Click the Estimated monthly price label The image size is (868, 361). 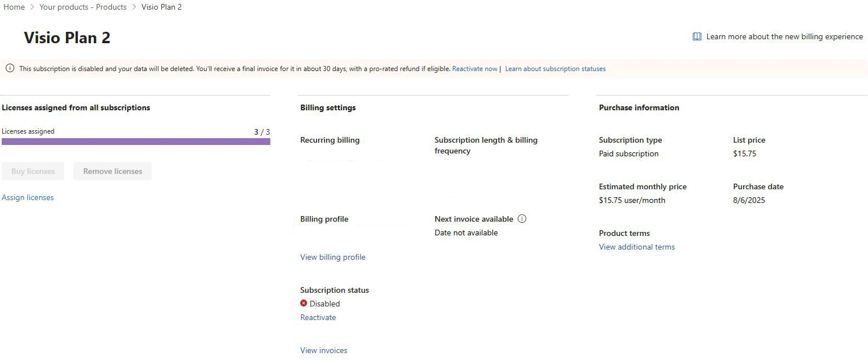643,187
